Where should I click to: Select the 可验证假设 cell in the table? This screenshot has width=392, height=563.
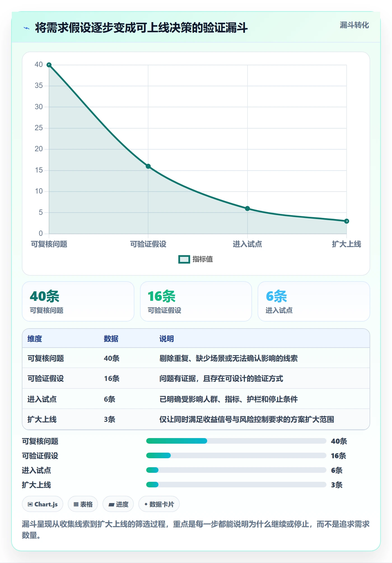(x=46, y=379)
